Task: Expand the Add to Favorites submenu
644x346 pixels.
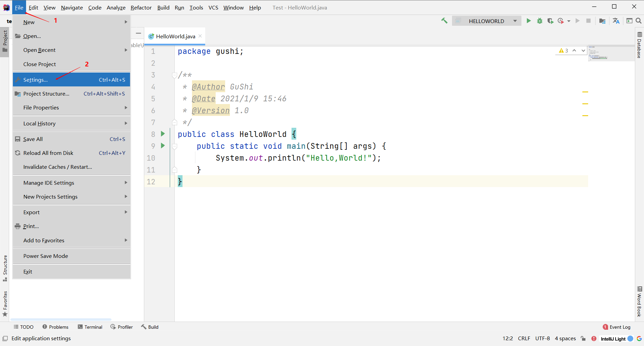Action: pyautogui.click(x=71, y=241)
